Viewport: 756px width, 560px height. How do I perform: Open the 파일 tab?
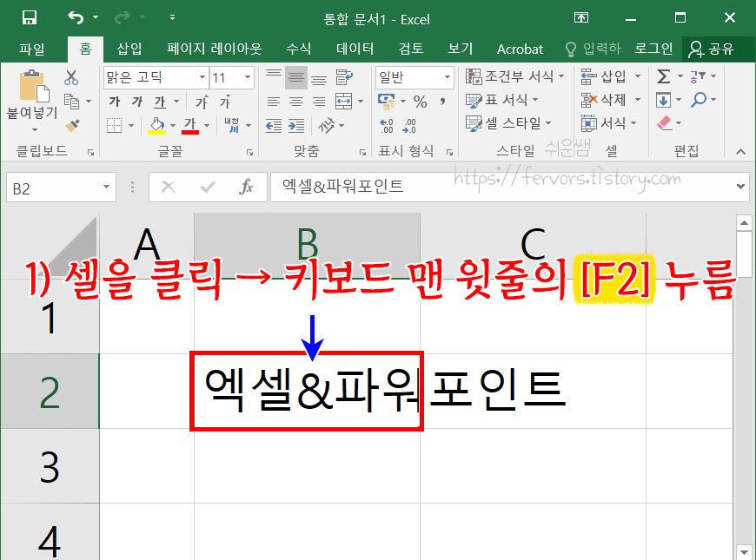point(32,49)
